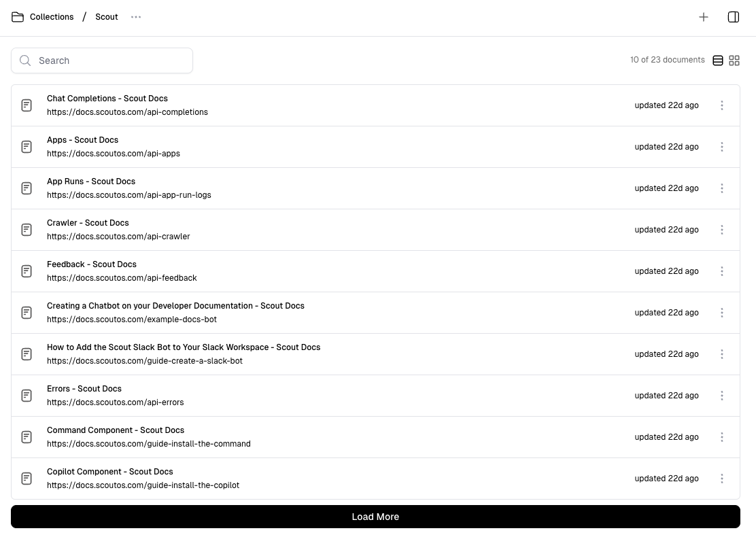The height and width of the screenshot is (537, 756).
Task: Click the plus icon to add document
Action: [x=704, y=17]
